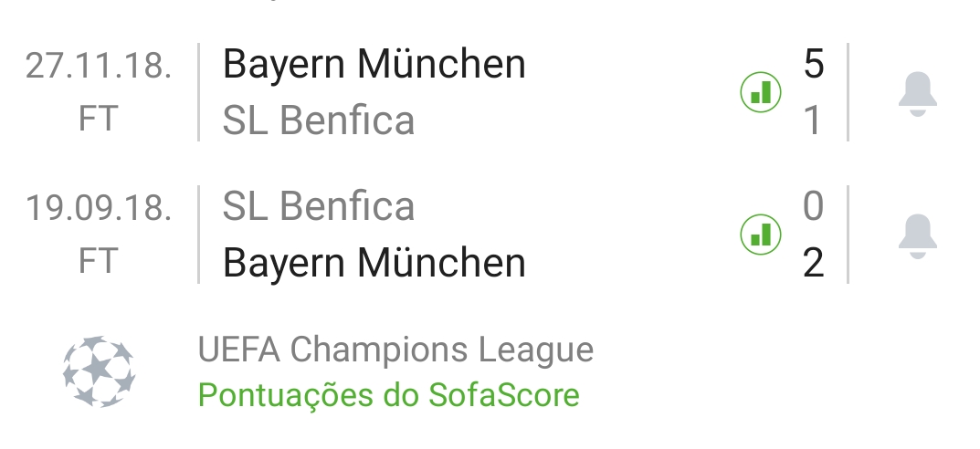This screenshot has width=980, height=449.
Task: Select Bayern München in the 19.09.18 match
Action: 374,263
